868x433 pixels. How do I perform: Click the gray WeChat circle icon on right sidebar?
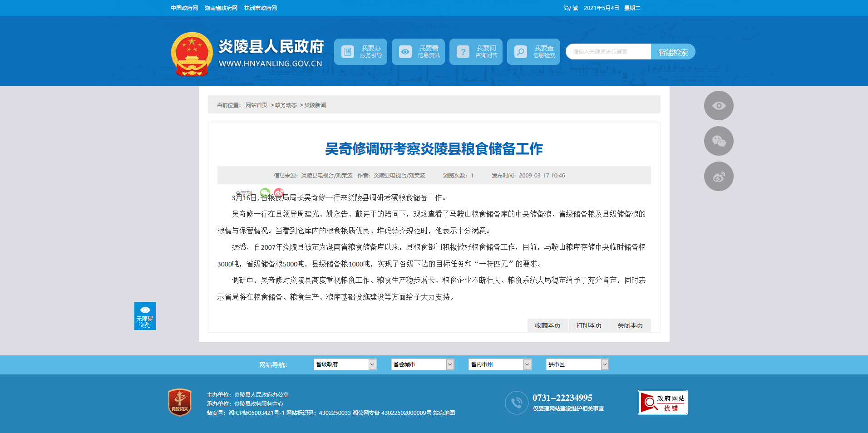(718, 141)
